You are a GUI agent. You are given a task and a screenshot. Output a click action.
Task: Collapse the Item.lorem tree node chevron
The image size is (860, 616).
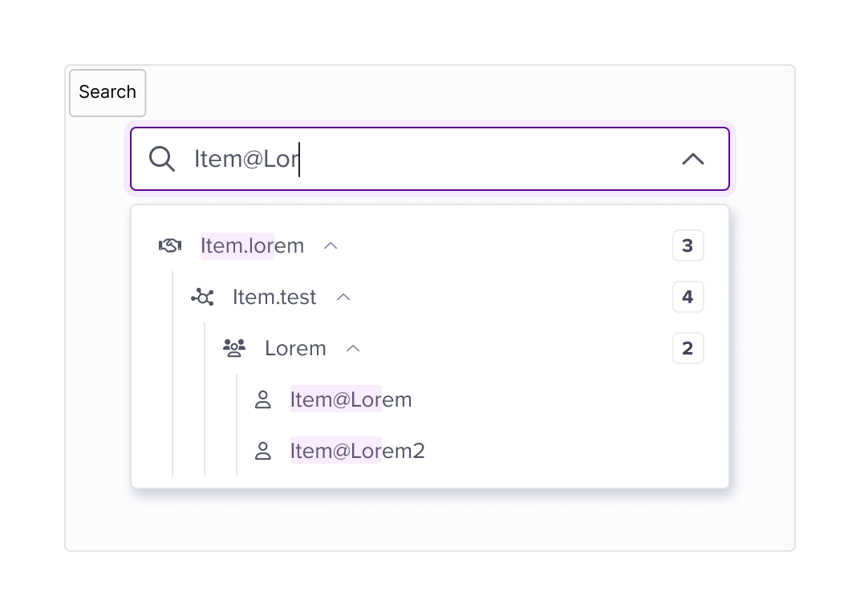(x=331, y=245)
